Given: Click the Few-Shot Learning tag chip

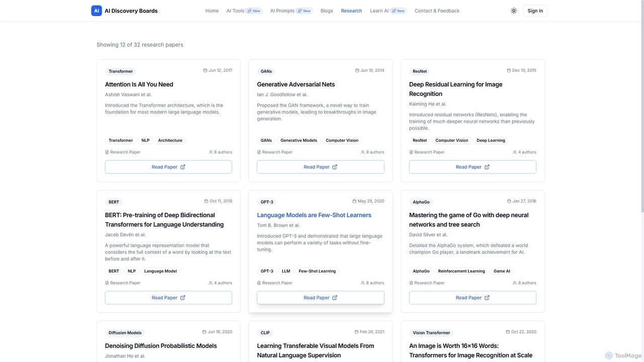Looking at the screenshot, I should click(x=317, y=271).
